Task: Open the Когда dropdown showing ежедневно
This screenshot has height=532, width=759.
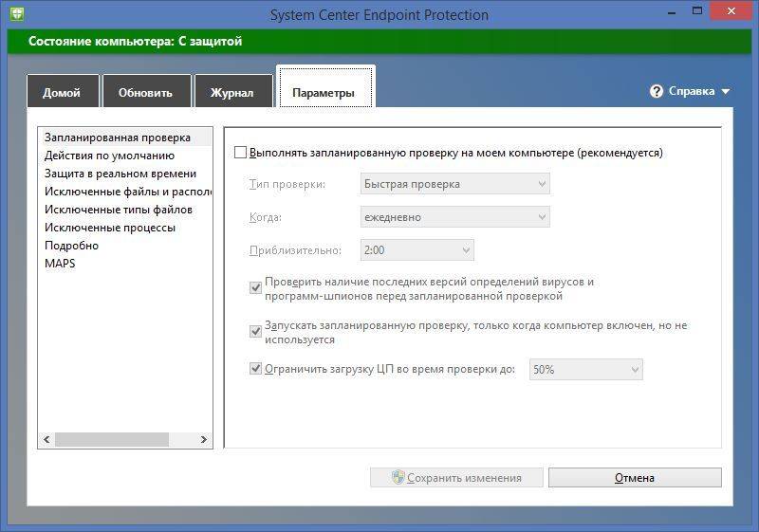Action: pyautogui.click(x=455, y=216)
